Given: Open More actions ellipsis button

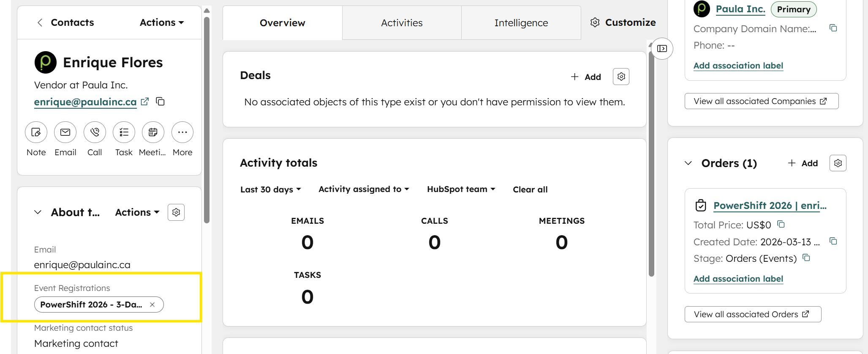Looking at the screenshot, I should [x=182, y=132].
